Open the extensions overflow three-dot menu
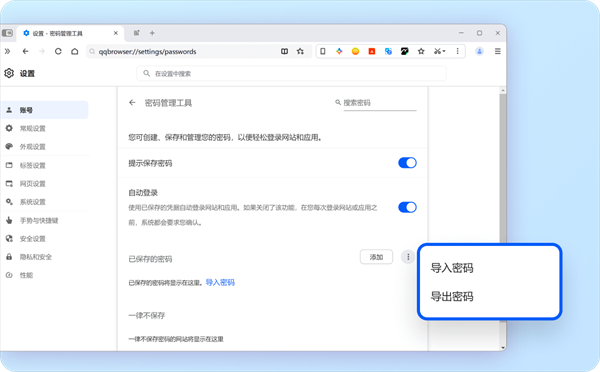The width and height of the screenshot is (600, 372). 457,51
